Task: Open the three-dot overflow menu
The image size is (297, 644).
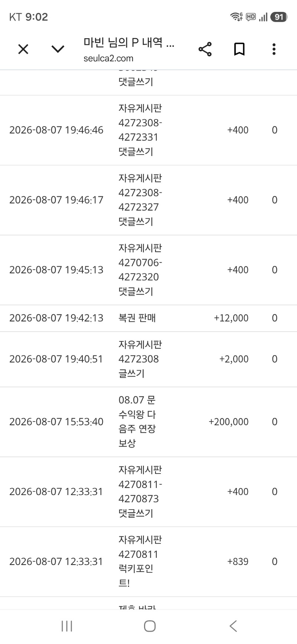Action: coord(274,49)
